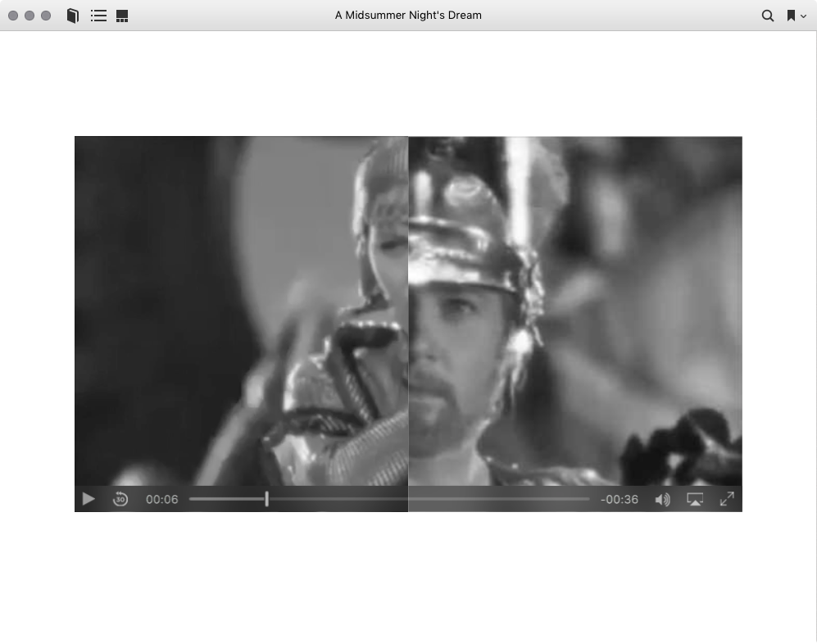Click remaining time -00:36

(x=620, y=499)
